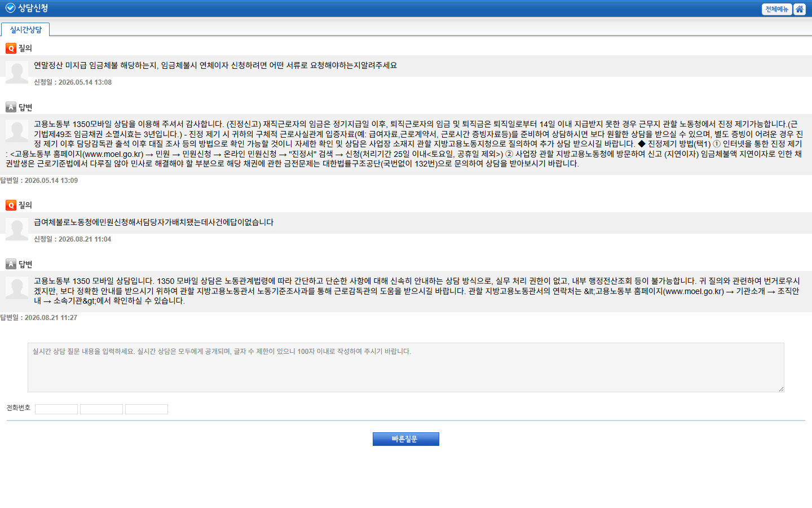
Task: Click the avatar beside the 1350 모바일 상담입니다 answer
Action: tap(17, 288)
